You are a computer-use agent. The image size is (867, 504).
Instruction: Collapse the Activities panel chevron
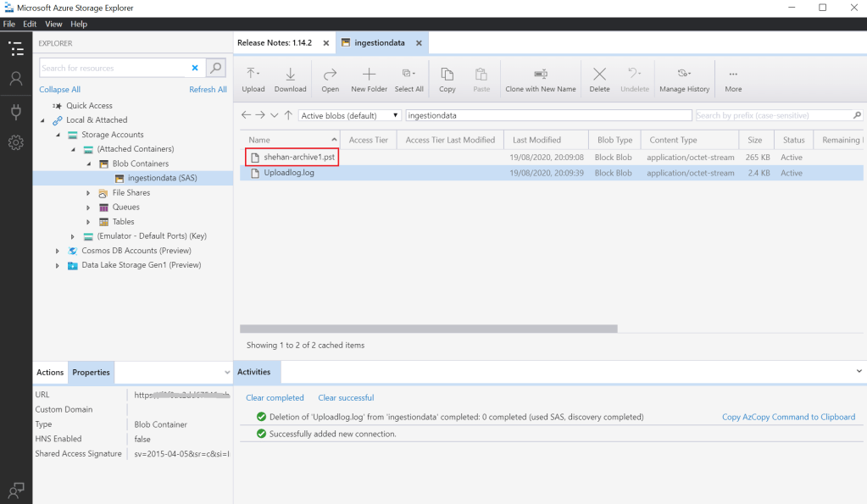pyautogui.click(x=859, y=371)
